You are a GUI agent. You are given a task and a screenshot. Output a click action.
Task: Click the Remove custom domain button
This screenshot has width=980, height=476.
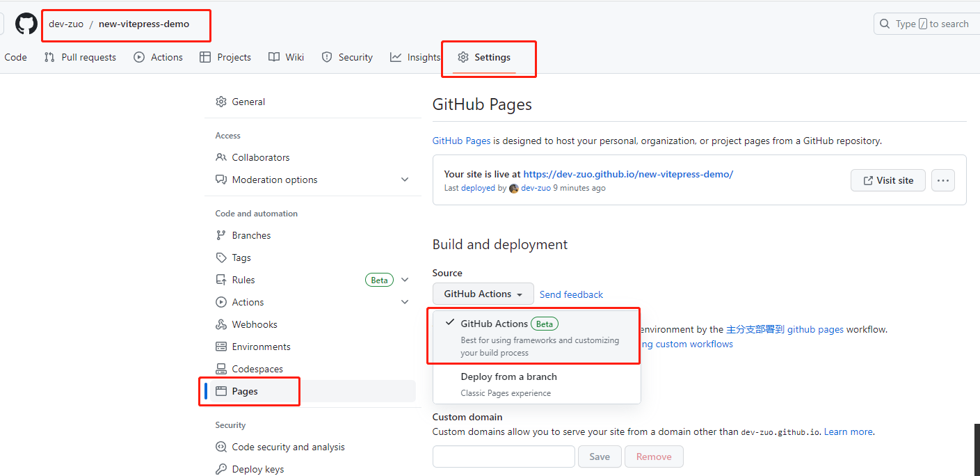(654, 457)
